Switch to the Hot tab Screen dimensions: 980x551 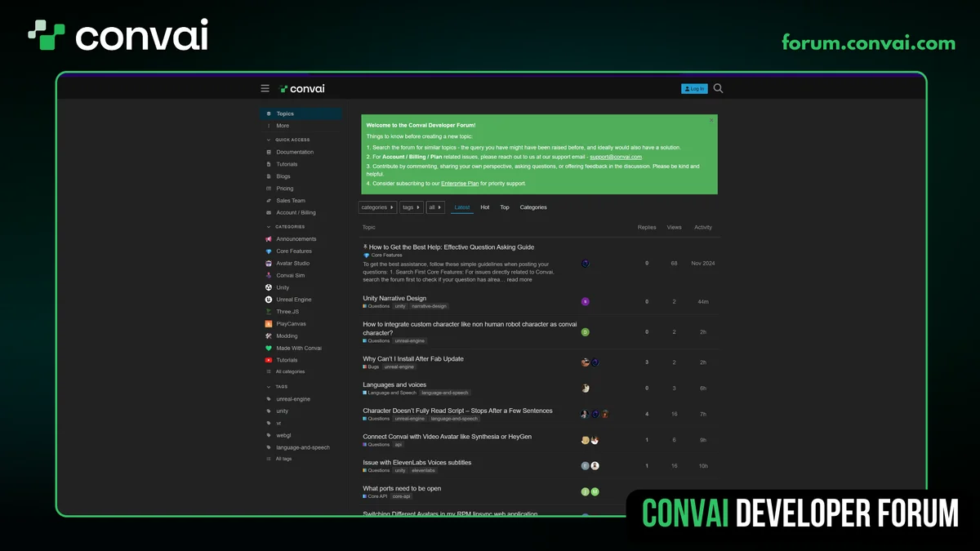pyautogui.click(x=485, y=207)
